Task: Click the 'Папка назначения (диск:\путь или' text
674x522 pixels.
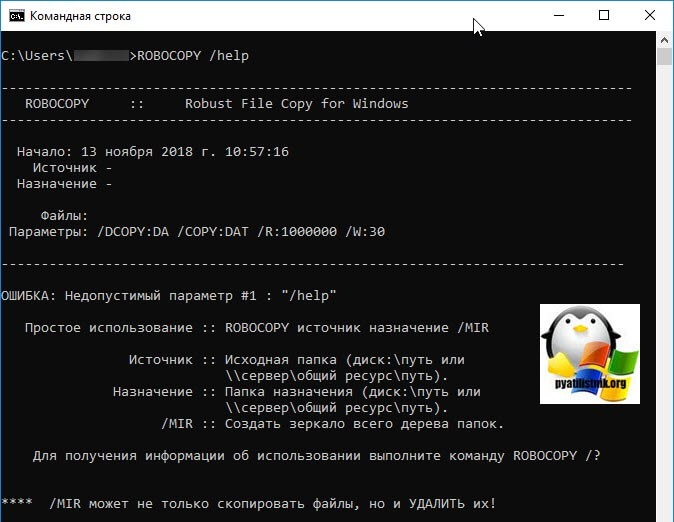Action: pyautogui.click(x=352, y=392)
